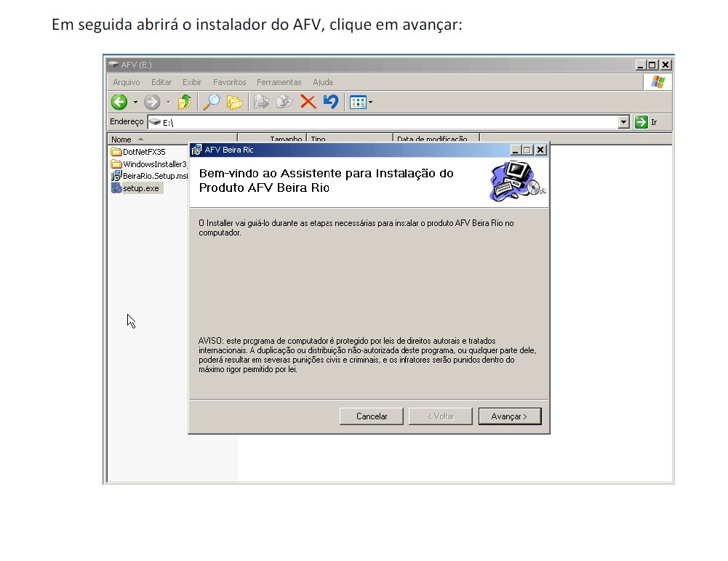Click the Copy To folder toolbar icon

point(284,102)
